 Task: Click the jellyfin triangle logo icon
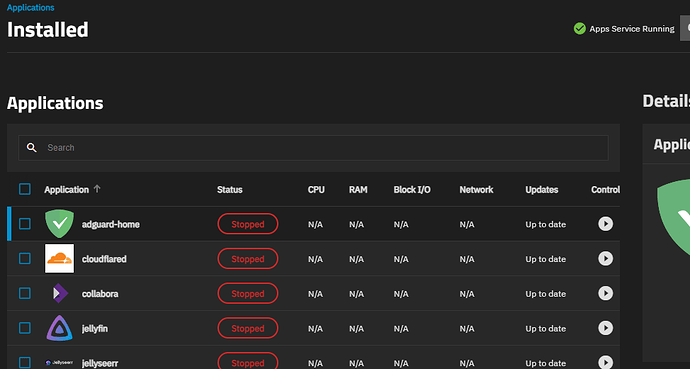(x=59, y=328)
